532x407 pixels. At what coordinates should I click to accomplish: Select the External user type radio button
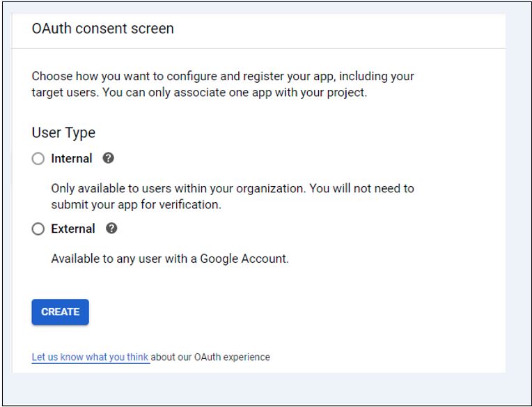(38, 229)
